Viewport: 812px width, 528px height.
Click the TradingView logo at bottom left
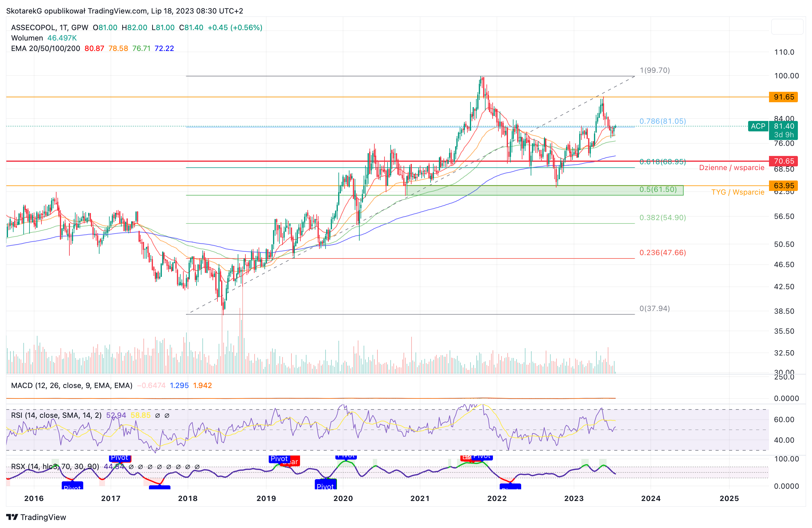click(36, 517)
